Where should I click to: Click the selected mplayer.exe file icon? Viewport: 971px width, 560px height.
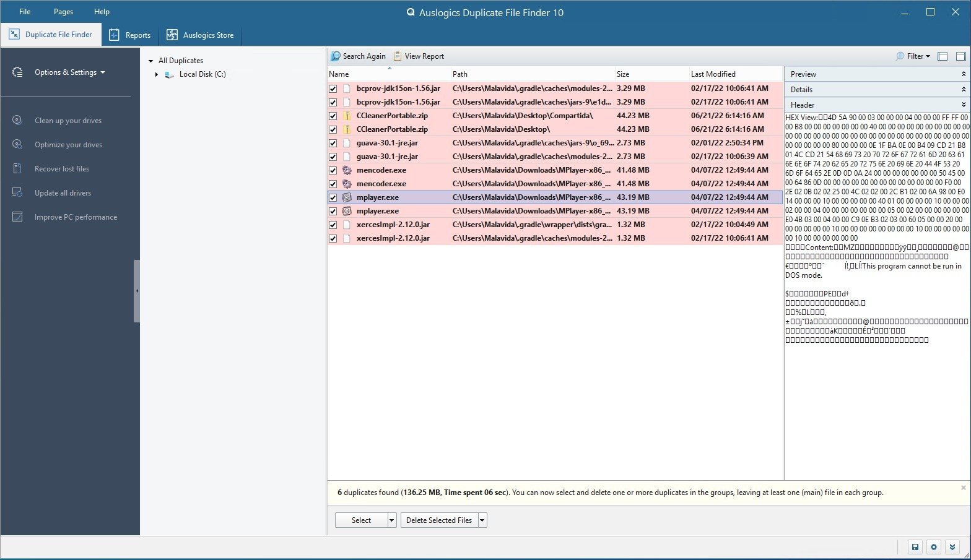point(347,197)
